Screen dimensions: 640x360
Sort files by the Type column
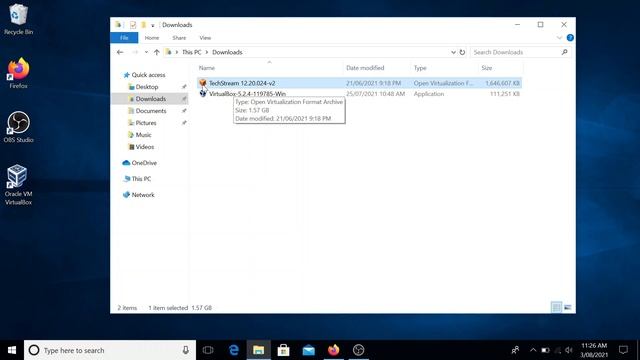click(420, 68)
